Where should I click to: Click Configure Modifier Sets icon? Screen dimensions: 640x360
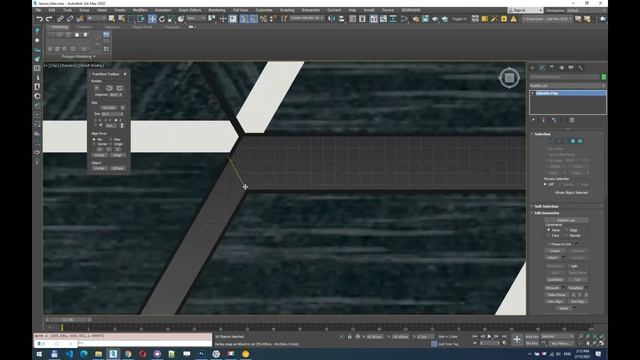coord(572,120)
